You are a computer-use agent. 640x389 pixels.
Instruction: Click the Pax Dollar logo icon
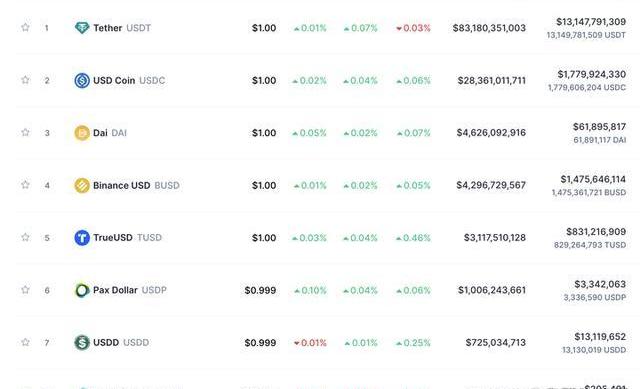point(82,290)
